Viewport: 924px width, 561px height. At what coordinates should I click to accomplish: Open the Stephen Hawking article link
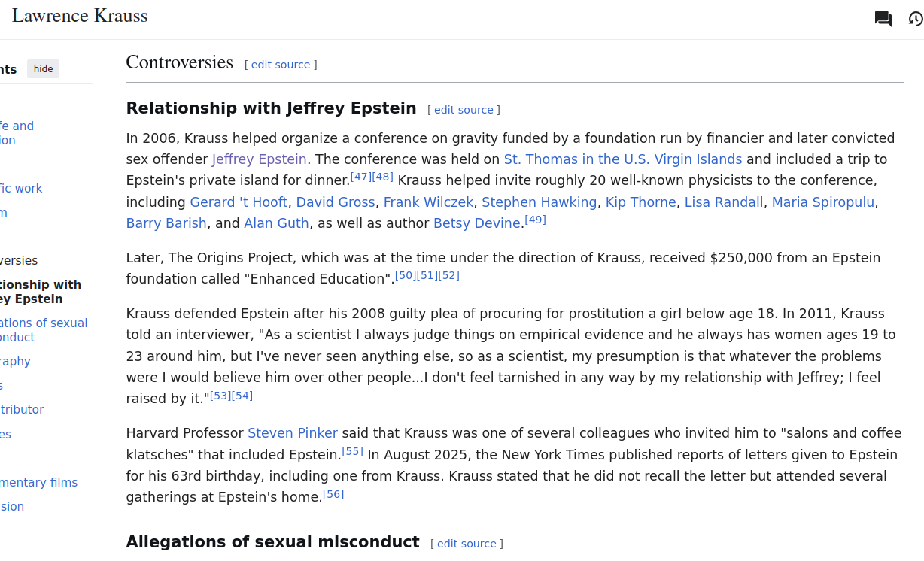pos(539,202)
